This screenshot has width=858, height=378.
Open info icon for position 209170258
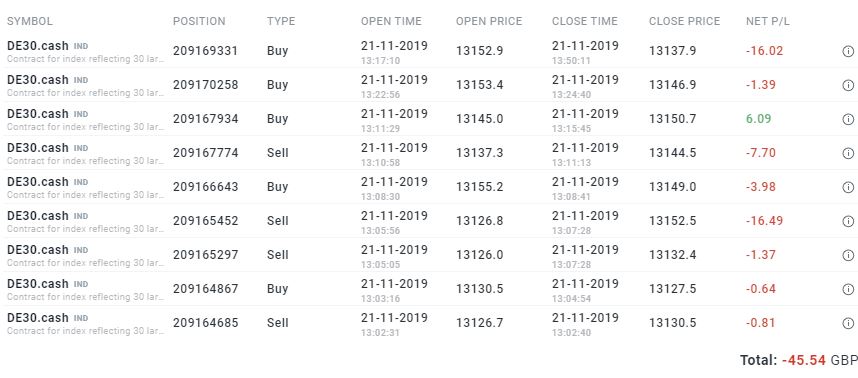click(848, 85)
